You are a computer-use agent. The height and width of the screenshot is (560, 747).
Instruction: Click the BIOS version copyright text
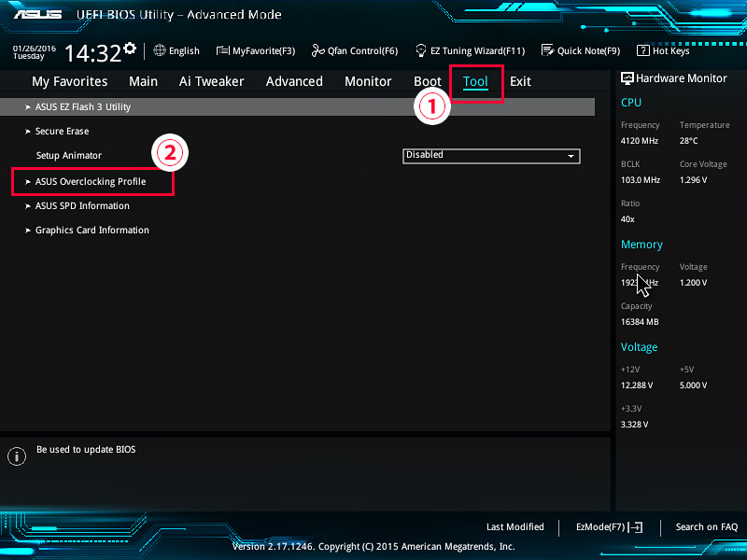[x=373, y=547]
